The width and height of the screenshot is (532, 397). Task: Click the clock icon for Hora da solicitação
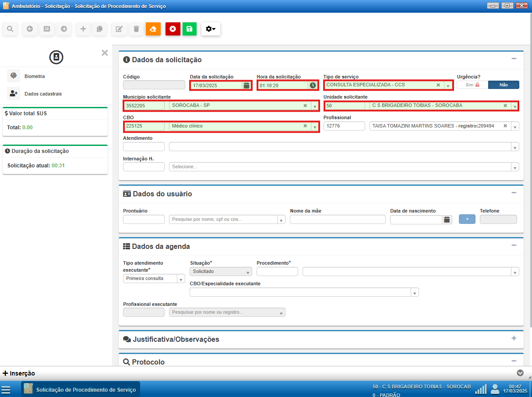point(313,85)
